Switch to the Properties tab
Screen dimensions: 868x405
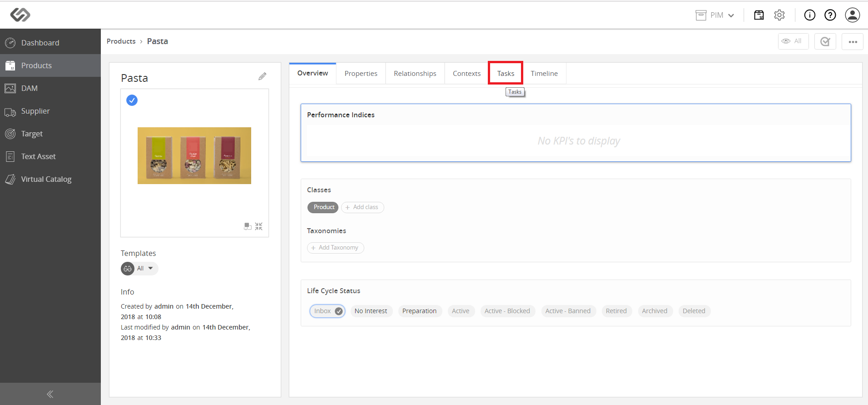(x=361, y=74)
